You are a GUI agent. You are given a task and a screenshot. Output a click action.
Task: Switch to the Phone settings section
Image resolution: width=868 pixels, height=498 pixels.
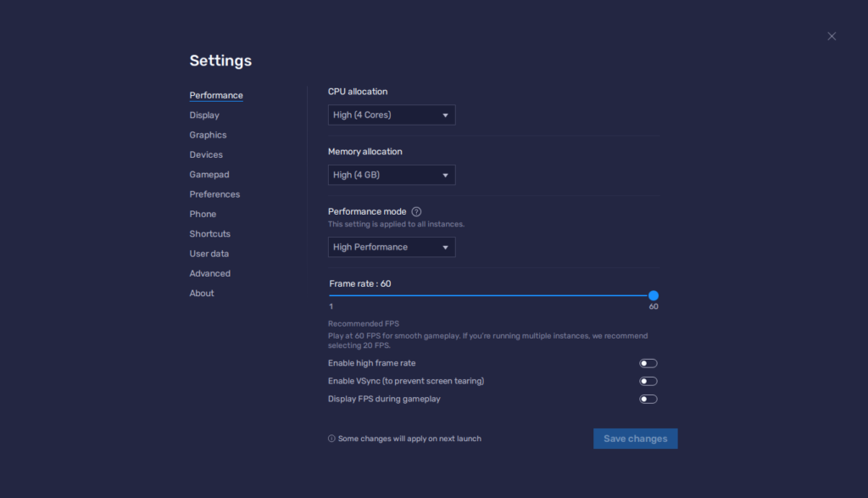pos(203,214)
